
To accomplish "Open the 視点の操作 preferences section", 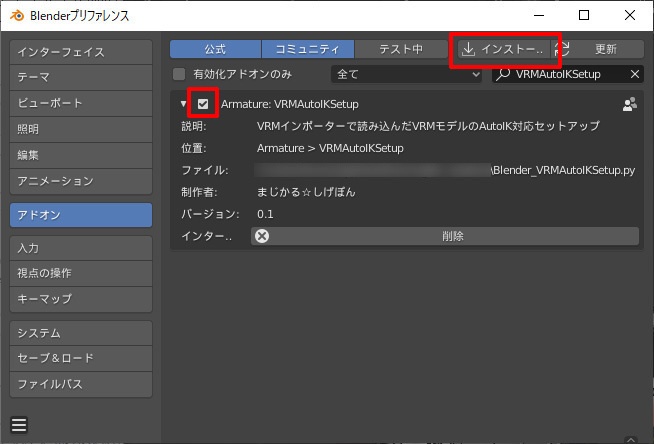I will point(81,273).
